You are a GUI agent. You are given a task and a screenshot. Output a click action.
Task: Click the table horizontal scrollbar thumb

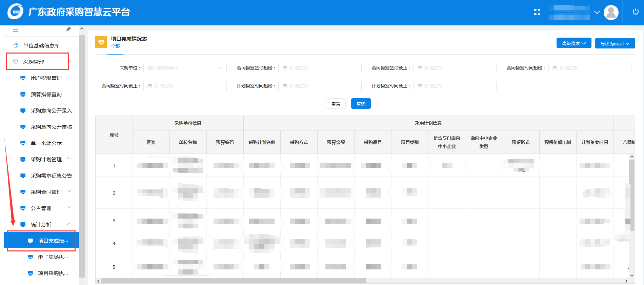234,281
